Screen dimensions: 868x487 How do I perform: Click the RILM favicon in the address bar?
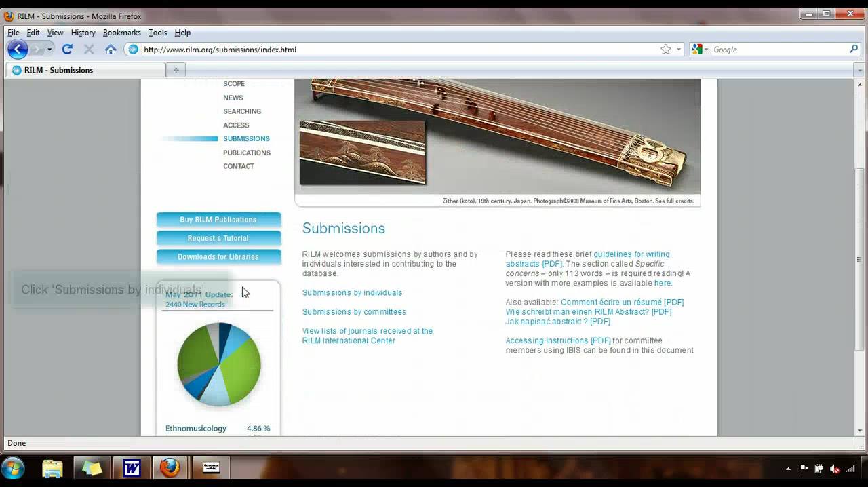click(133, 50)
